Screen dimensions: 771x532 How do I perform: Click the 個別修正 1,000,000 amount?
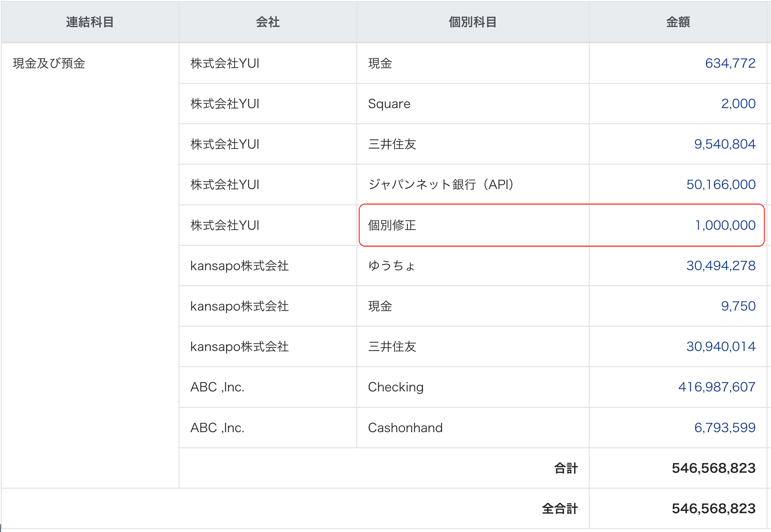coord(725,225)
